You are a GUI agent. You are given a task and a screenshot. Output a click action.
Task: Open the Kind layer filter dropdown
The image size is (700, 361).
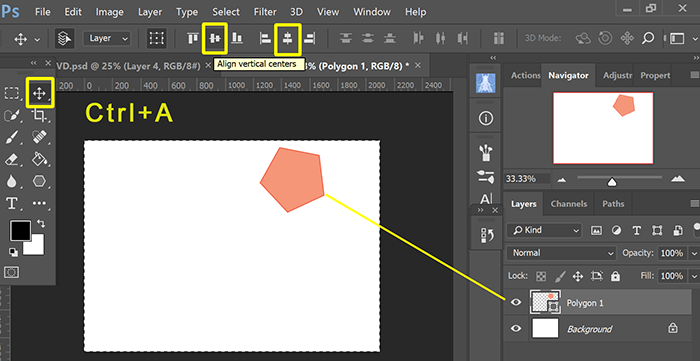click(544, 231)
